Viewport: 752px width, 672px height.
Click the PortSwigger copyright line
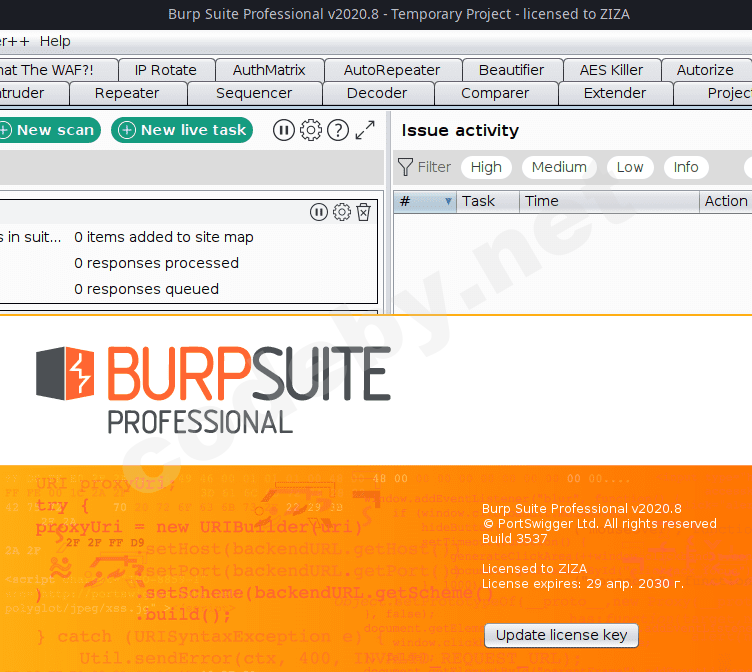pyautogui.click(x=599, y=523)
